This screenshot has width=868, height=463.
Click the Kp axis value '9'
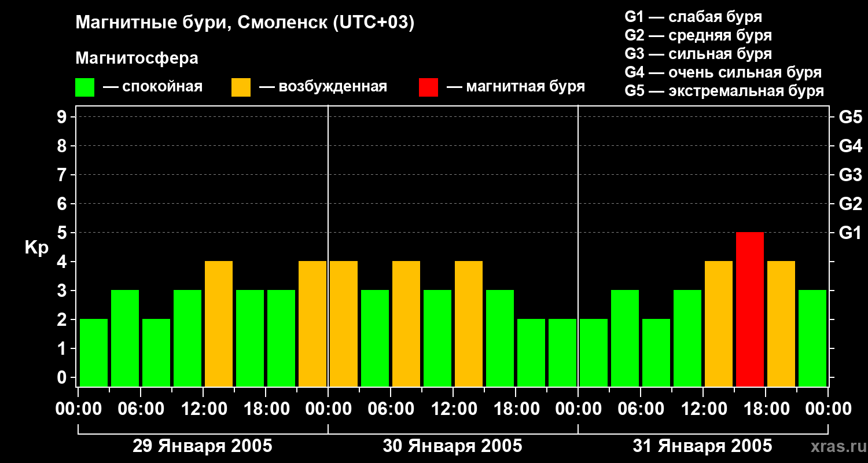(63, 117)
